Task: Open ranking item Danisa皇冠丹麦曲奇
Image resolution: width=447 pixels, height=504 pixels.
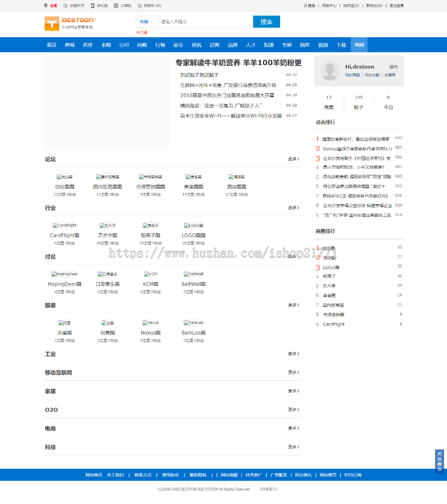Action: tap(357, 148)
